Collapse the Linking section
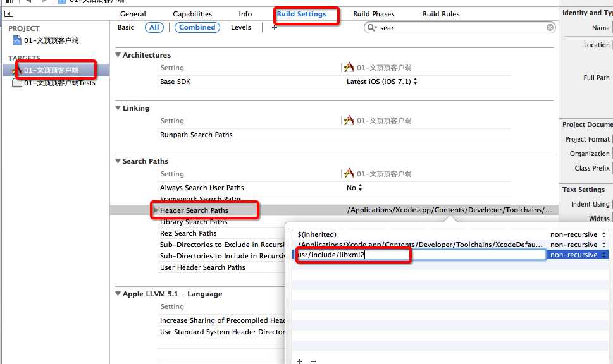613x364 pixels. pyautogui.click(x=118, y=108)
